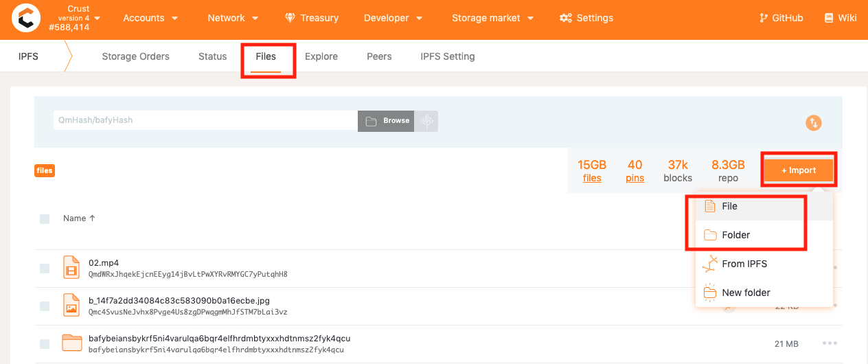Viewport: 868px width, 364px height.
Task: Open the IPFS Setting tab
Action: [448, 56]
